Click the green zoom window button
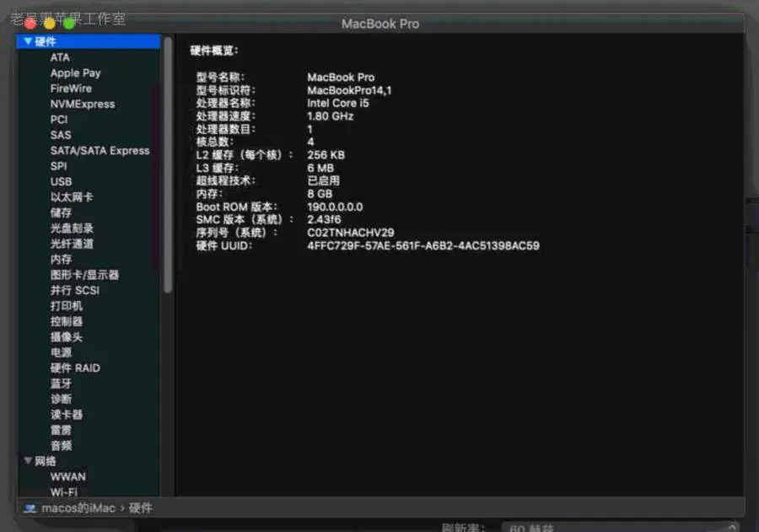The height and width of the screenshot is (532, 759). [x=69, y=23]
